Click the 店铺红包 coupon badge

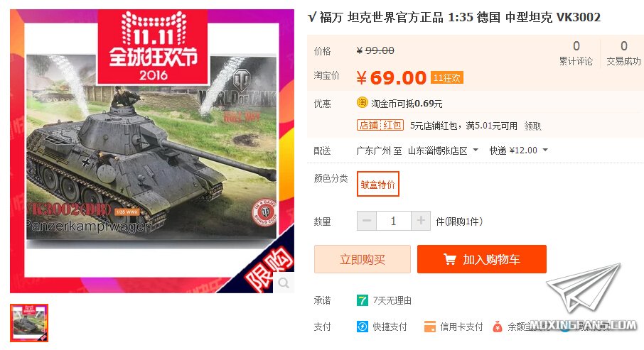pyautogui.click(x=380, y=125)
